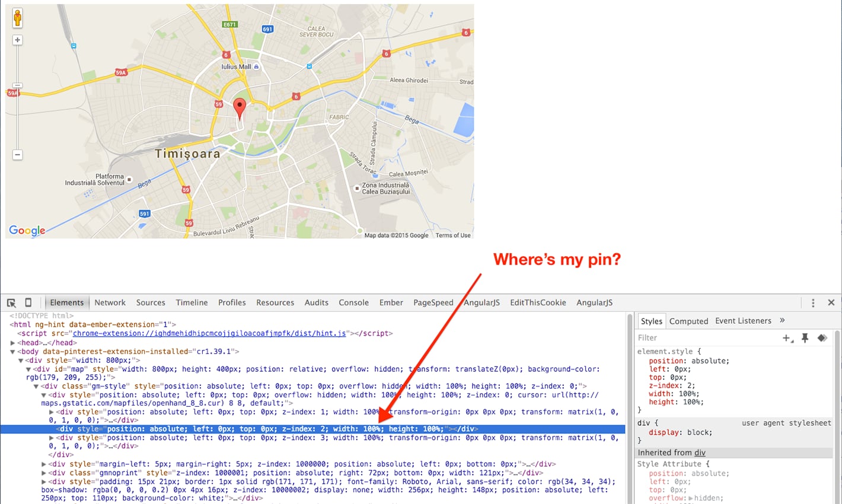Click the inspect element cursor icon
Screen dimensions: 842x504
[11, 302]
